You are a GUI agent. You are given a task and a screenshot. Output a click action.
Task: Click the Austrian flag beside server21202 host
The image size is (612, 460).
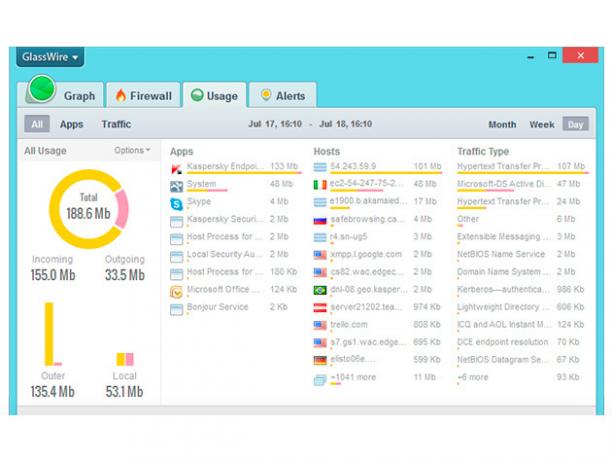click(320, 308)
